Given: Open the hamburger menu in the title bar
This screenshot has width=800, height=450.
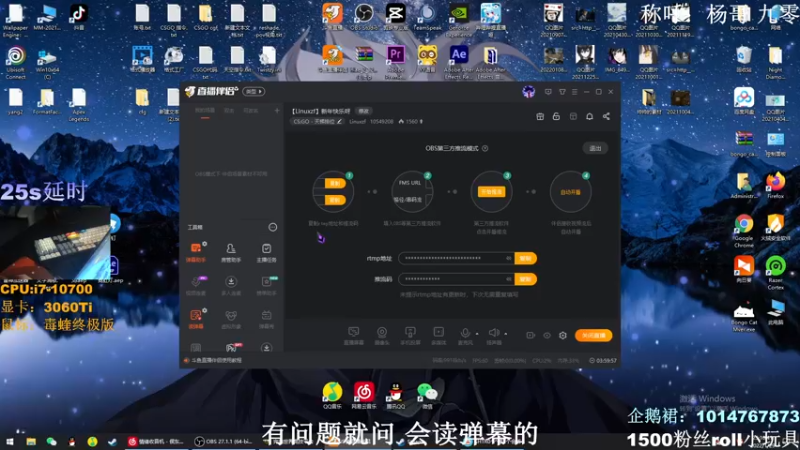Looking at the screenshot, I should (x=574, y=92).
